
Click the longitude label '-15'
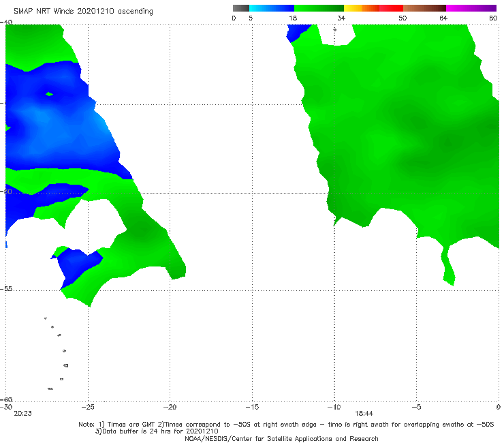252,407
